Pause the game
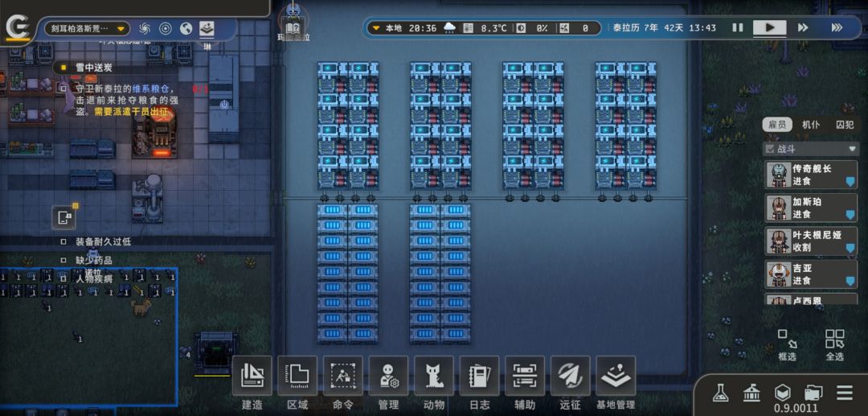This screenshot has height=416, width=868. click(737, 27)
